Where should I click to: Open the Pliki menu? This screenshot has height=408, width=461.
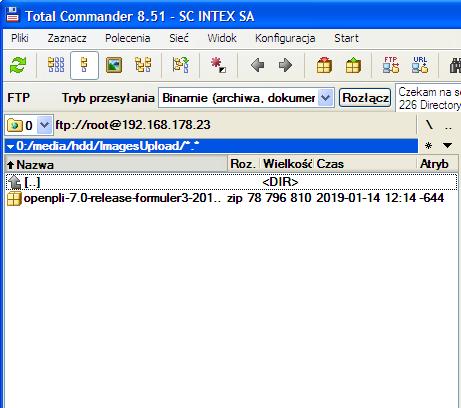point(20,38)
